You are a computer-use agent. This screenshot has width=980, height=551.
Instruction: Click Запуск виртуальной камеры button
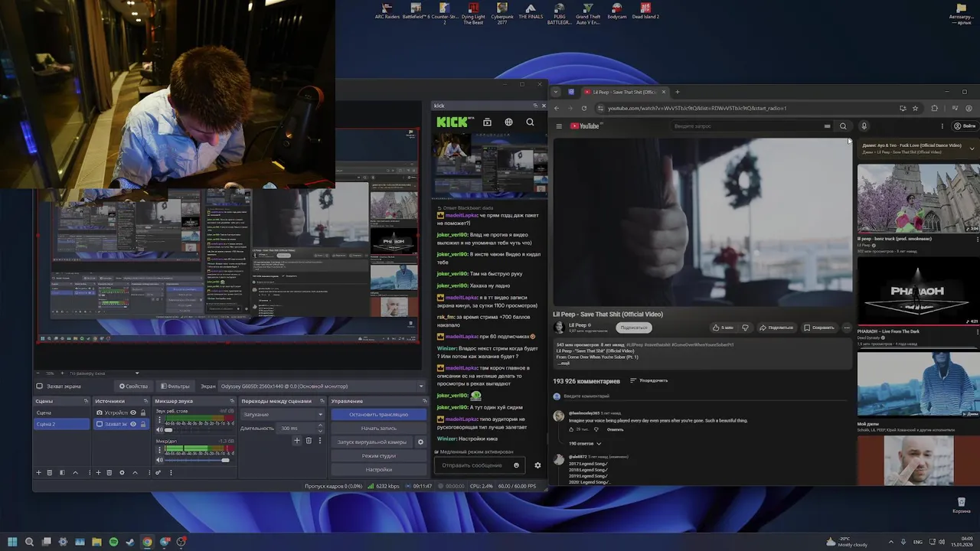point(371,442)
